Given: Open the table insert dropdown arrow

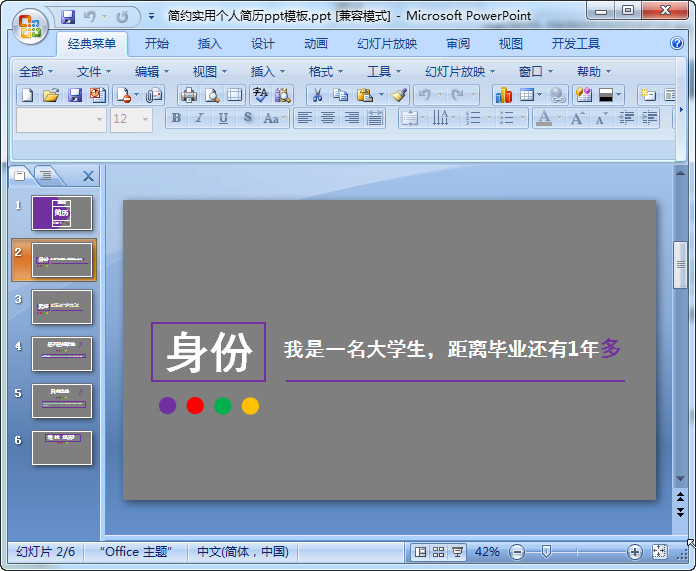Looking at the screenshot, I should [539, 95].
